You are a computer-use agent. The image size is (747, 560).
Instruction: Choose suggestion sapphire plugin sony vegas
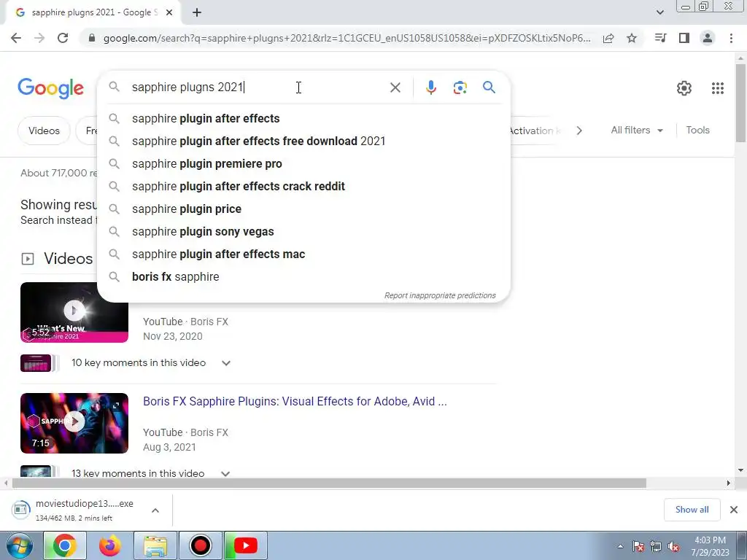point(303,231)
